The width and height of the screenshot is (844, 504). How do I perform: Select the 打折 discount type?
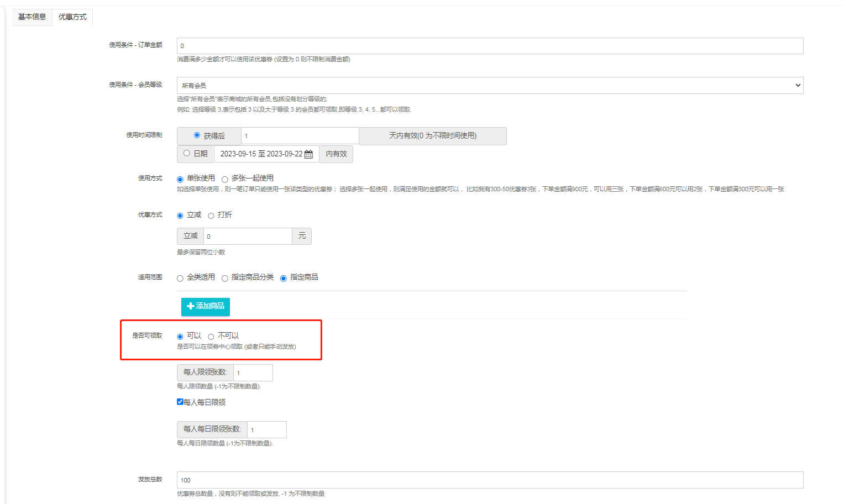coord(211,216)
